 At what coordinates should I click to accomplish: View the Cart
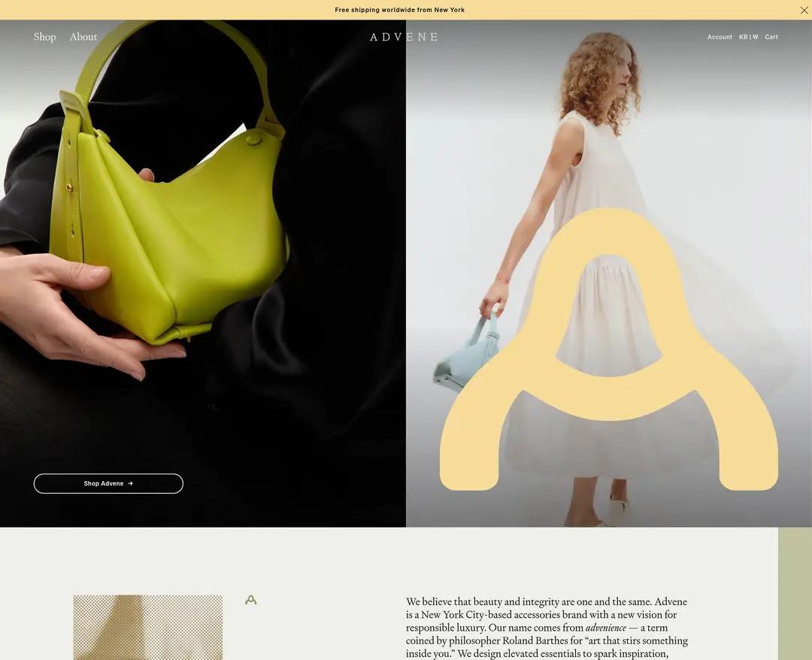coord(771,37)
